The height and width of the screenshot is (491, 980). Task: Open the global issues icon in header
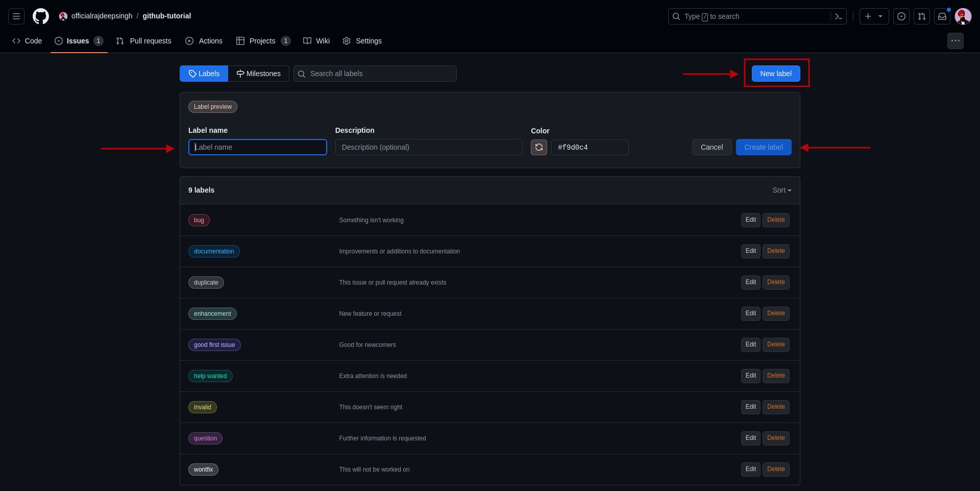(901, 16)
